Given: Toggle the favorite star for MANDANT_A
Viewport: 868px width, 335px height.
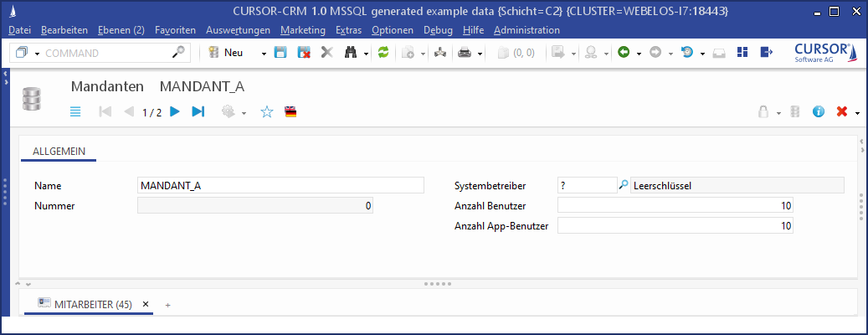Looking at the screenshot, I should click(x=267, y=111).
